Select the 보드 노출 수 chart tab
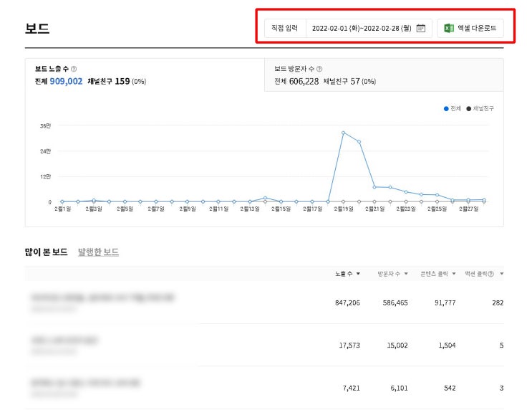This screenshot has height=410, width=532. coord(145,75)
